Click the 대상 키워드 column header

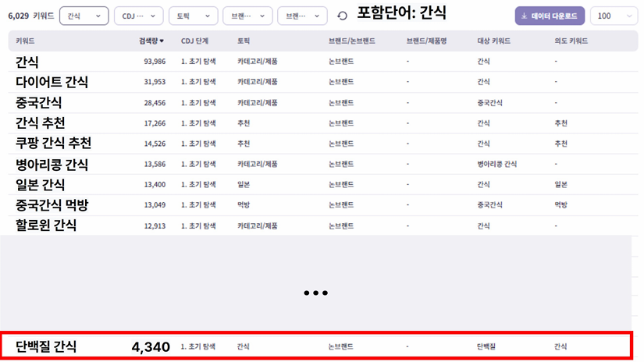click(493, 41)
